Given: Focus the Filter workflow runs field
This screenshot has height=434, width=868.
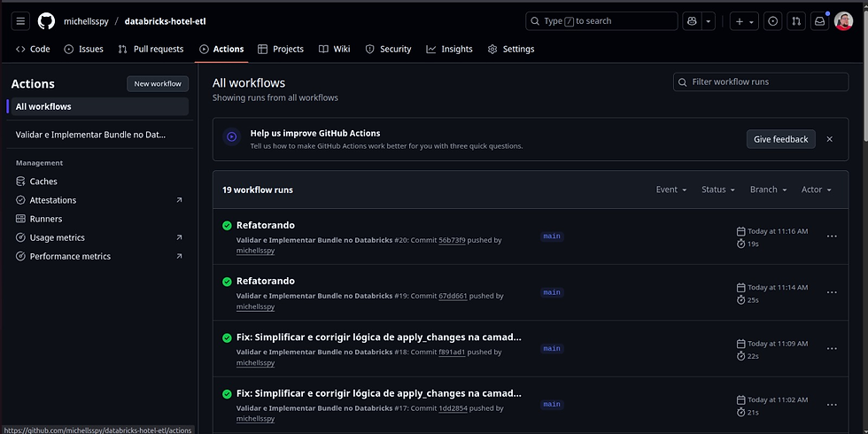Looking at the screenshot, I should 767,81.
